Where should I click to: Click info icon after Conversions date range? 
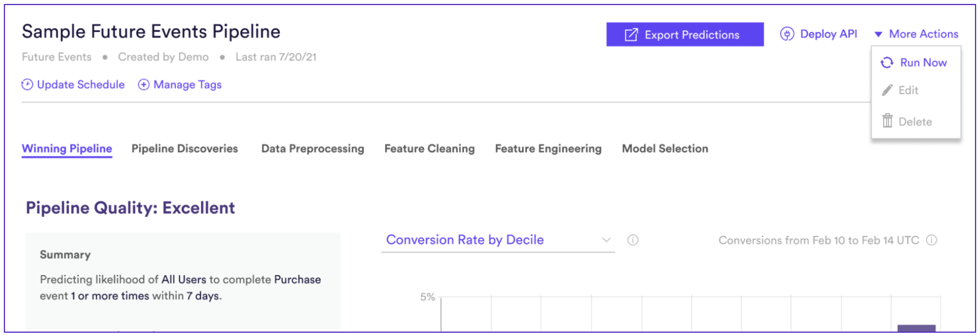[931, 240]
